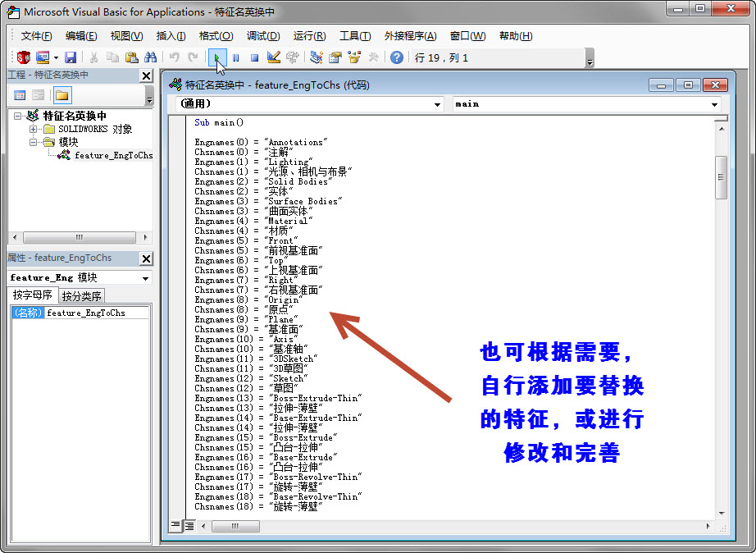Screen dimensions: 756x553
Task: Click code window scroll down arrow
Action: coord(722,514)
